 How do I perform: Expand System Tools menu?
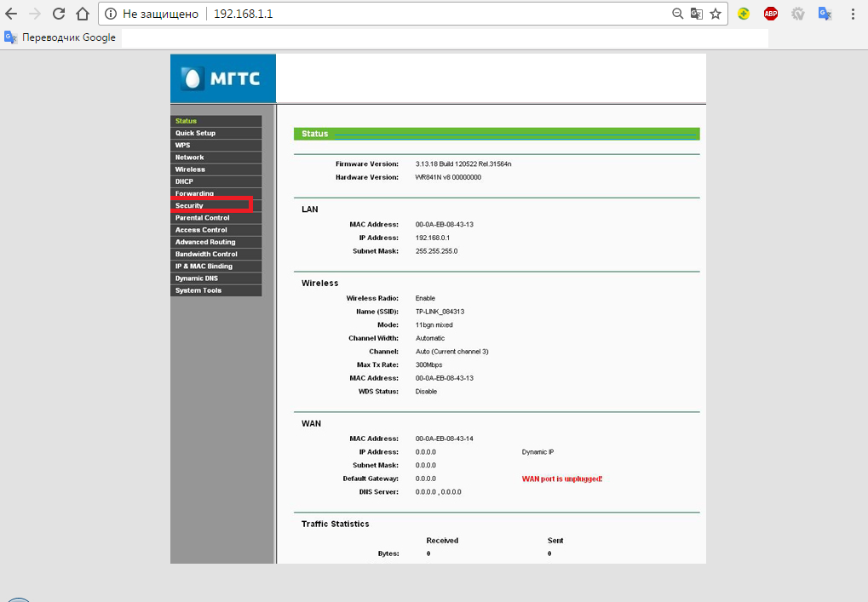pyautogui.click(x=198, y=290)
